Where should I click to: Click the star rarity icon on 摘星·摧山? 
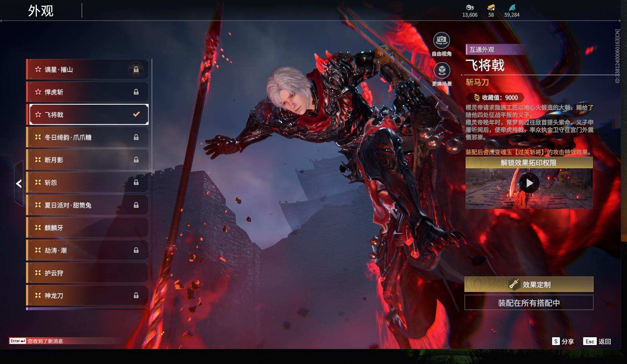[38, 69]
